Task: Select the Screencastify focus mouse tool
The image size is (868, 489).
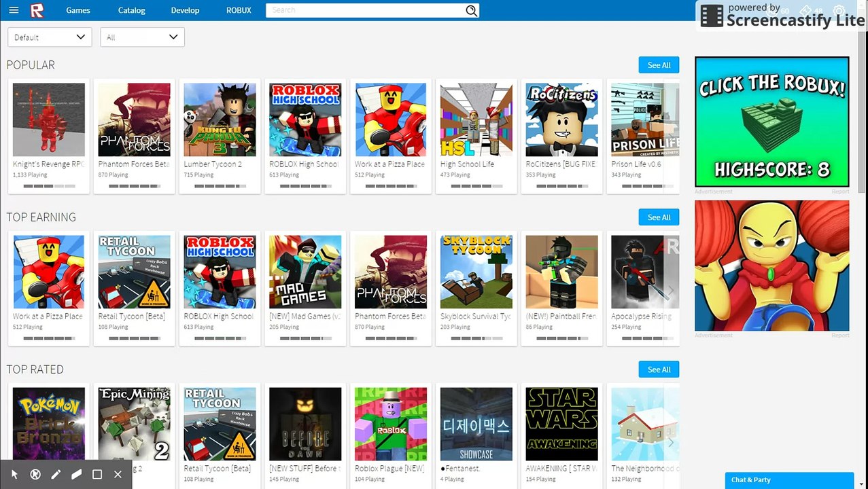Action: click(x=35, y=474)
